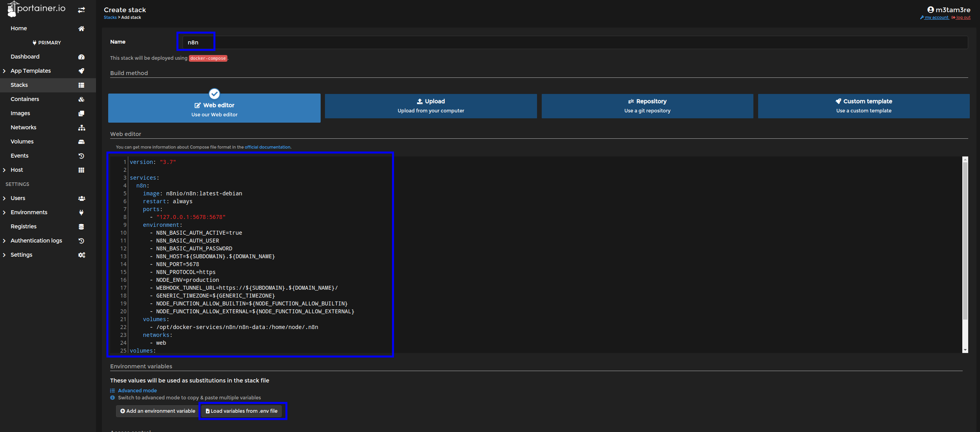Go to Images in sidebar
This screenshot has width=980, height=432.
(48, 113)
